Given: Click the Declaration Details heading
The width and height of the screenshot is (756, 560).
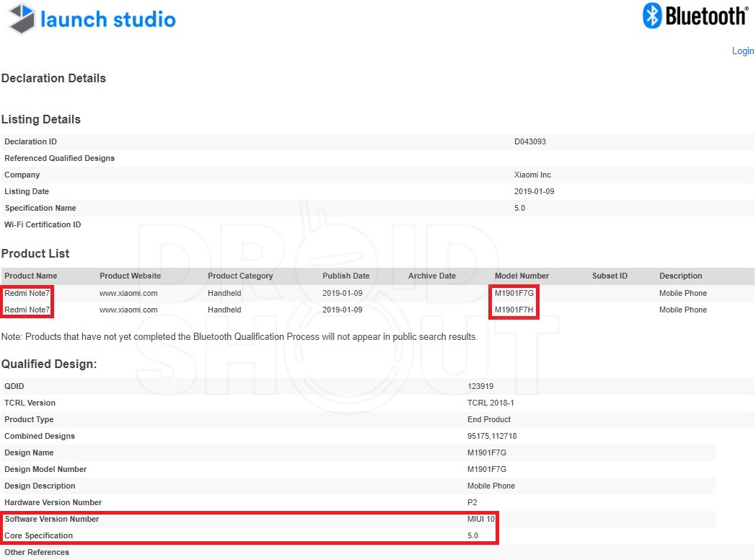Looking at the screenshot, I should click(x=53, y=78).
